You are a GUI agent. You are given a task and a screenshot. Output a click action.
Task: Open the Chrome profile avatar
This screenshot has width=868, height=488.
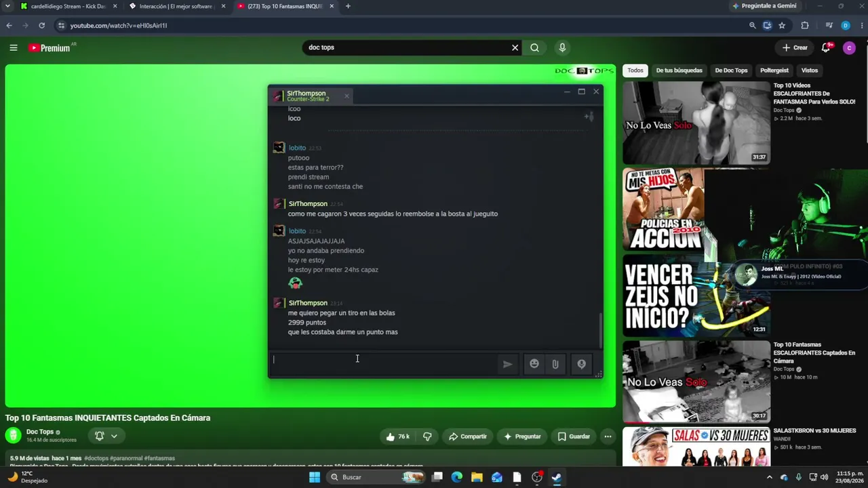click(845, 26)
